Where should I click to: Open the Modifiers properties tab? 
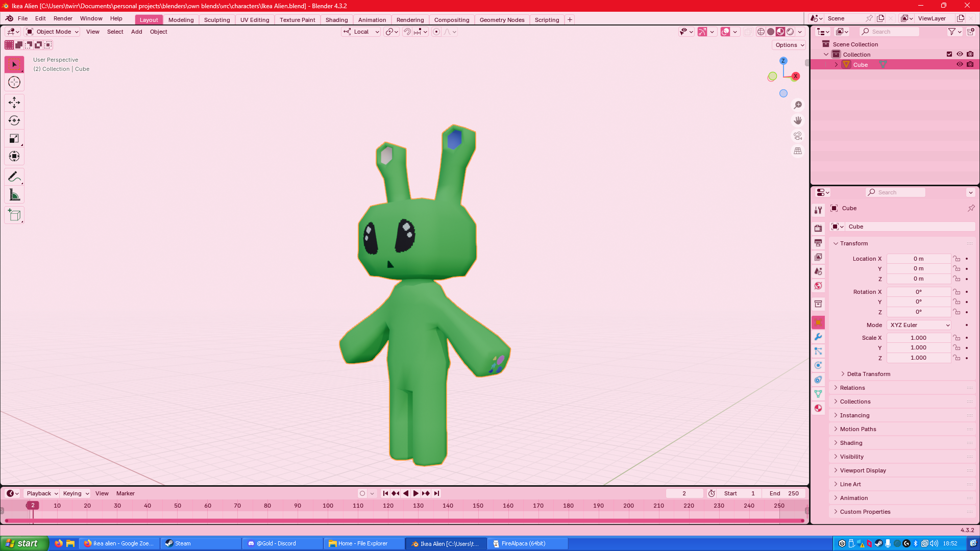818,337
